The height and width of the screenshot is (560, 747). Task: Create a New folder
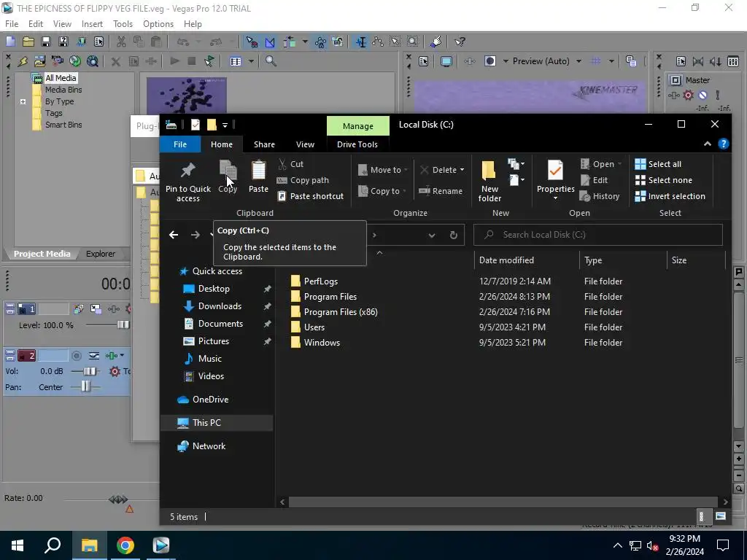point(489,181)
